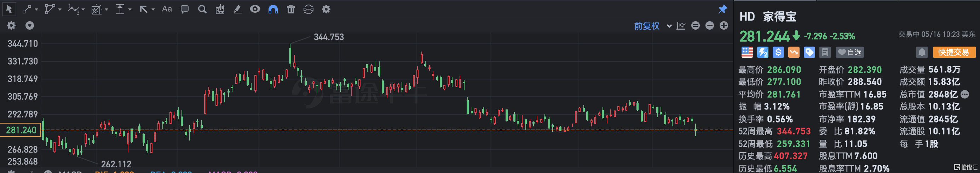
Task: Click the 成交量 561.8万 value
Action: (944, 70)
